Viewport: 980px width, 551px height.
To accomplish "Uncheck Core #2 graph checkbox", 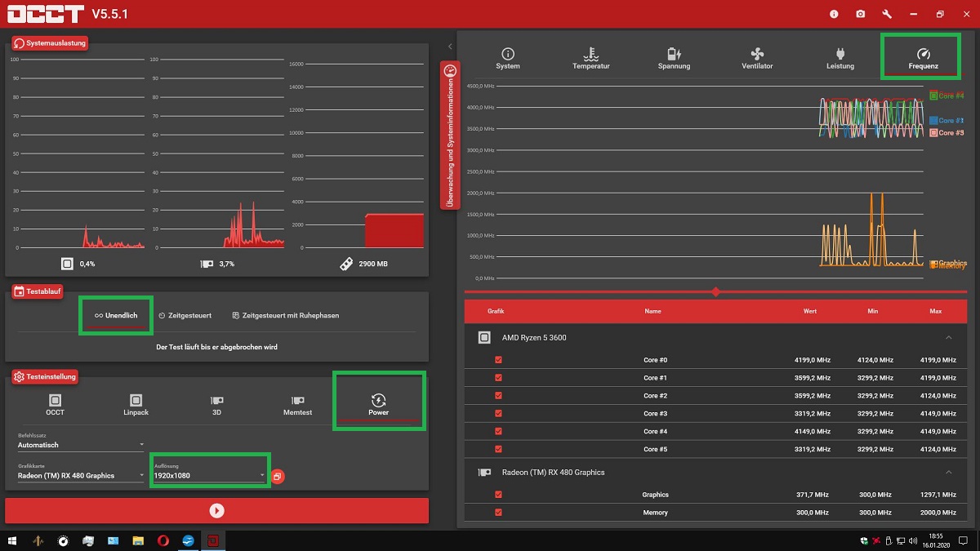I will (x=498, y=396).
